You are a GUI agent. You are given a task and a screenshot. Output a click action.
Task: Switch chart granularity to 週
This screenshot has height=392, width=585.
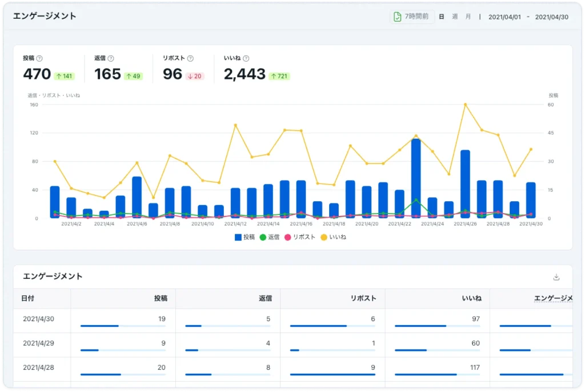[455, 17]
